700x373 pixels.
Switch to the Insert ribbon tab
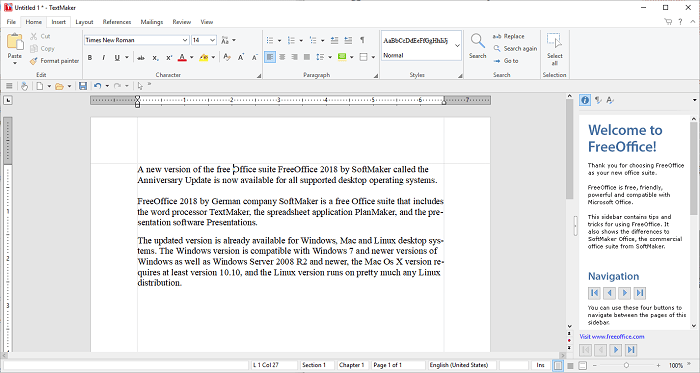click(58, 22)
